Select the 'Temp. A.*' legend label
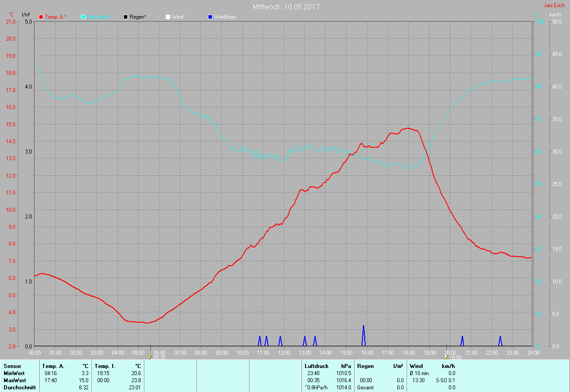The width and height of the screenshot is (570, 392). point(56,17)
